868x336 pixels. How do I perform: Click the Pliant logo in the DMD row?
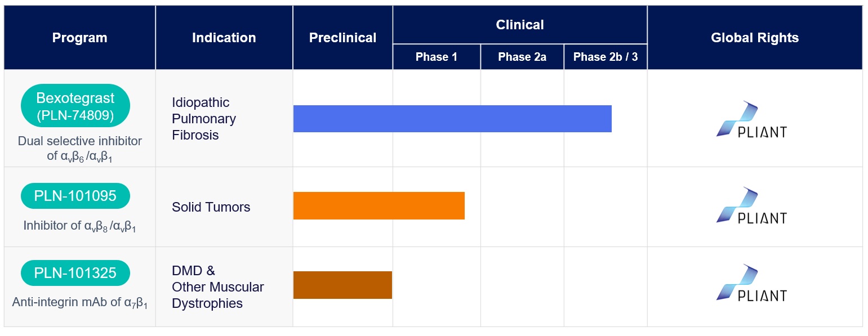751,283
